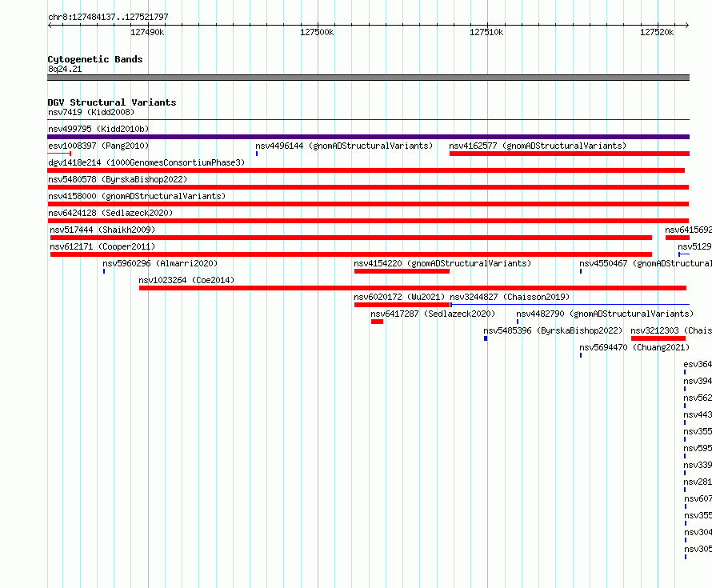Click nsv517444 (Shaikh2009) variant label
The image size is (712, 588).
102,230
